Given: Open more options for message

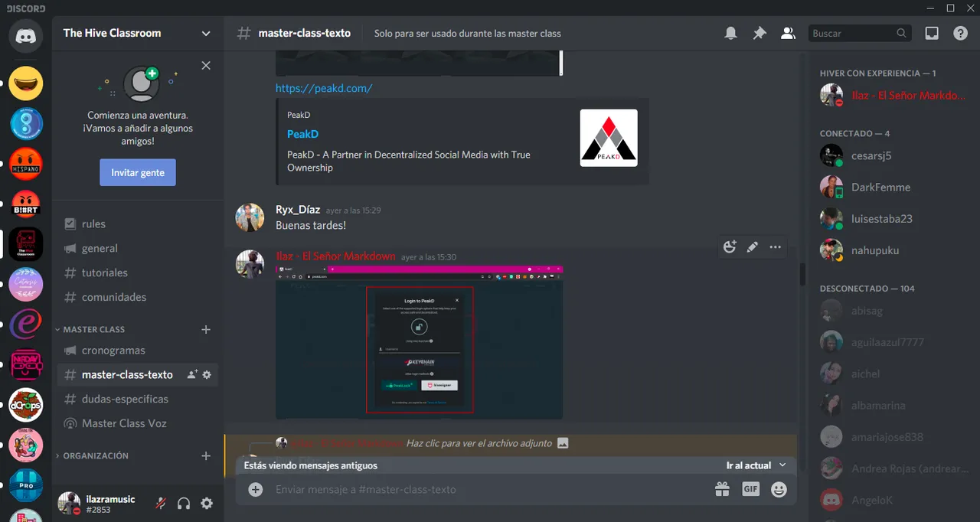Looking at the screenshot, I should tap(776, 246).
